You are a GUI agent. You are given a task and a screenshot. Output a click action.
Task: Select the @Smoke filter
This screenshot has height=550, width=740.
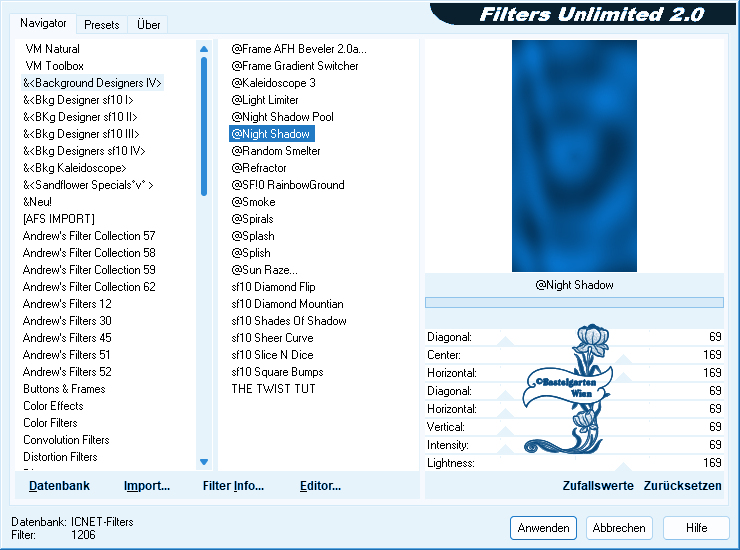pos(253,202)
